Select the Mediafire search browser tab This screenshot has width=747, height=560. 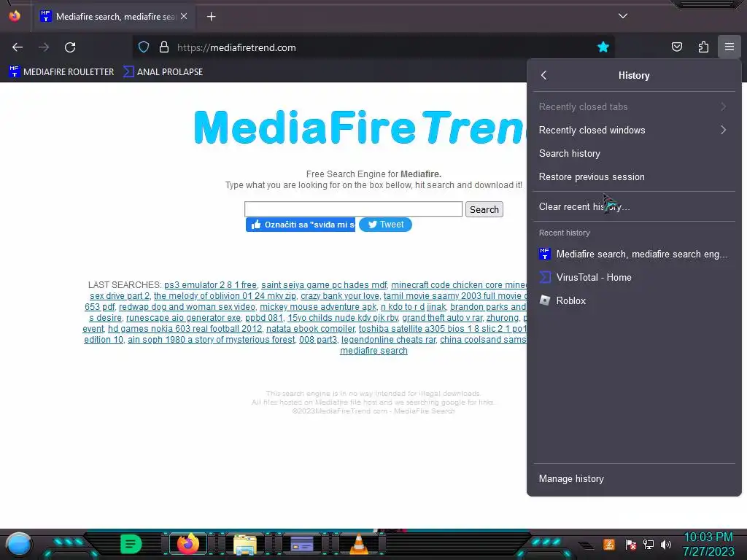pos(113,17)
